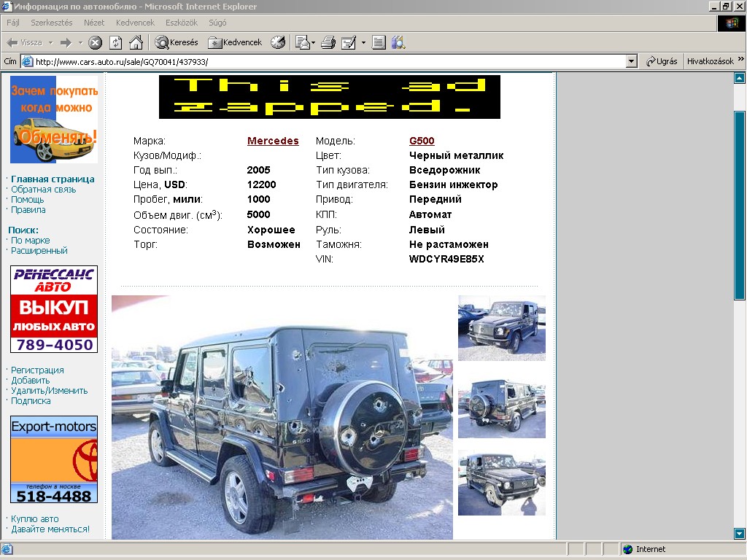747x560 pixels.
Task: Stop loading the page
Action: [x=96, y=43]
